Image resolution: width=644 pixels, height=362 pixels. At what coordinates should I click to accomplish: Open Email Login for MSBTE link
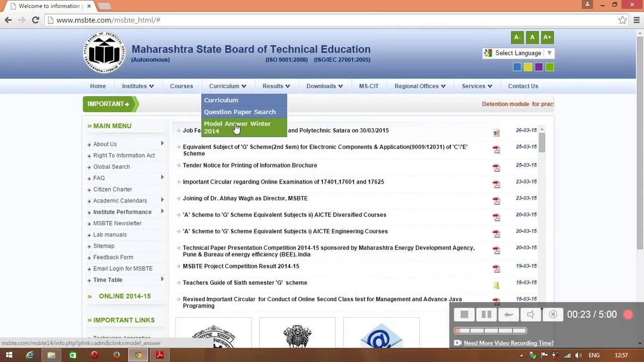tap(123, 268)
